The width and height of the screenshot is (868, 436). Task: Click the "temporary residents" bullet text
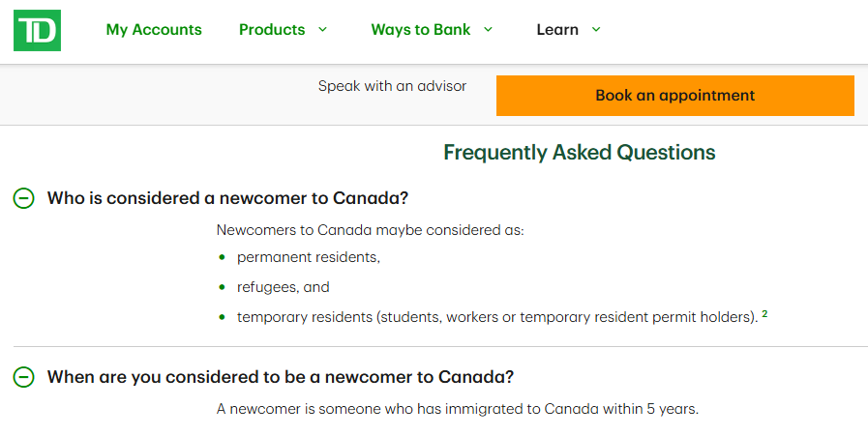(496, 317)
